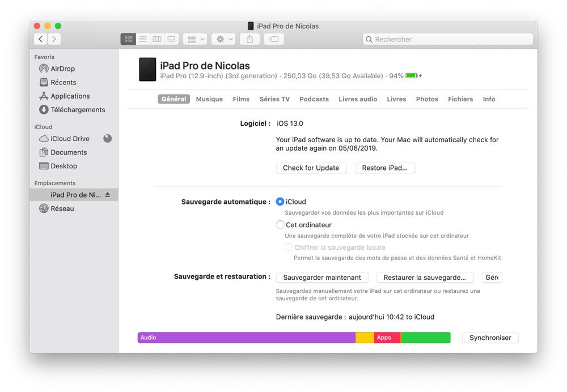Click the Edit Tags toolbar icon
This screenshot has height=392, width=567.
click(x=274, y=39)
